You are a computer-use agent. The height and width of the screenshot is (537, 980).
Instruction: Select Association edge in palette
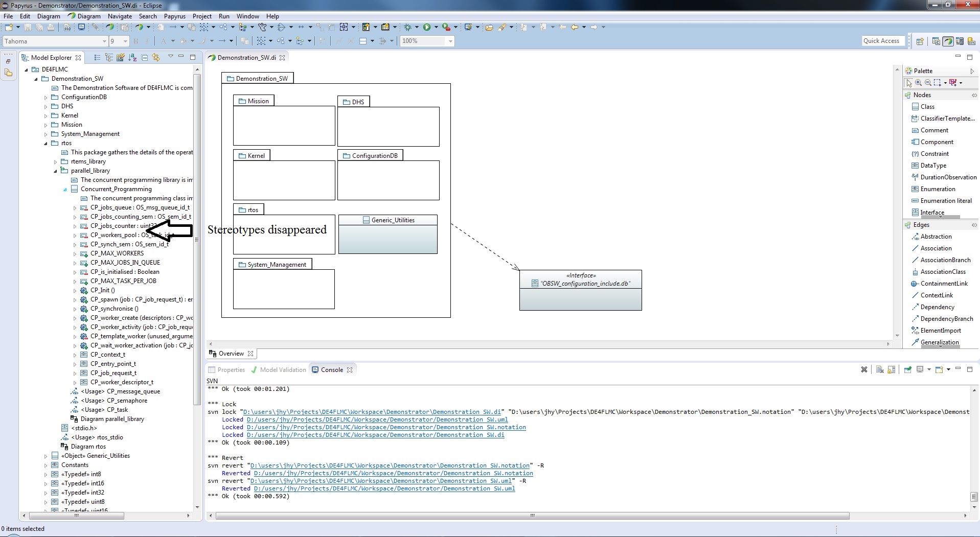[931, 248]
